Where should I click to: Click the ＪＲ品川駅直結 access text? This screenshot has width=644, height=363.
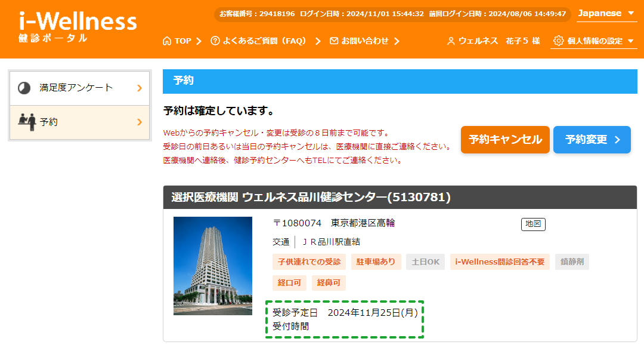coord(331,242)
